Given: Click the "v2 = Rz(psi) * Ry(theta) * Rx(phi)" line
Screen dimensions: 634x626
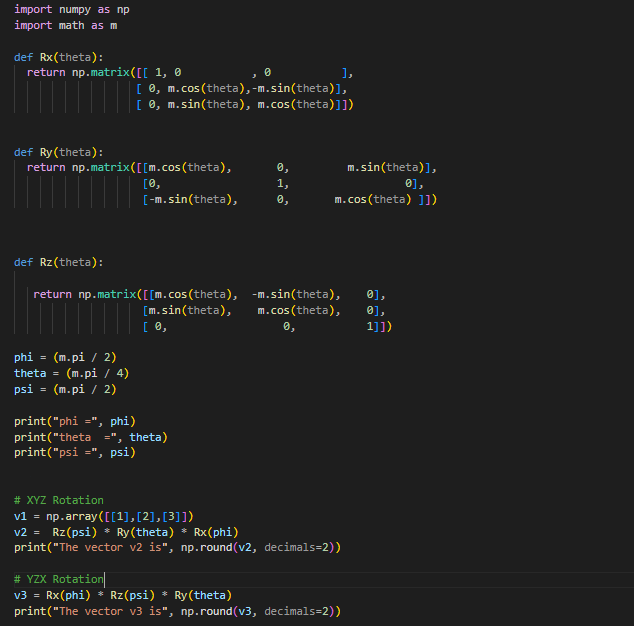Looking at the screenshot, I should [126, 532].
